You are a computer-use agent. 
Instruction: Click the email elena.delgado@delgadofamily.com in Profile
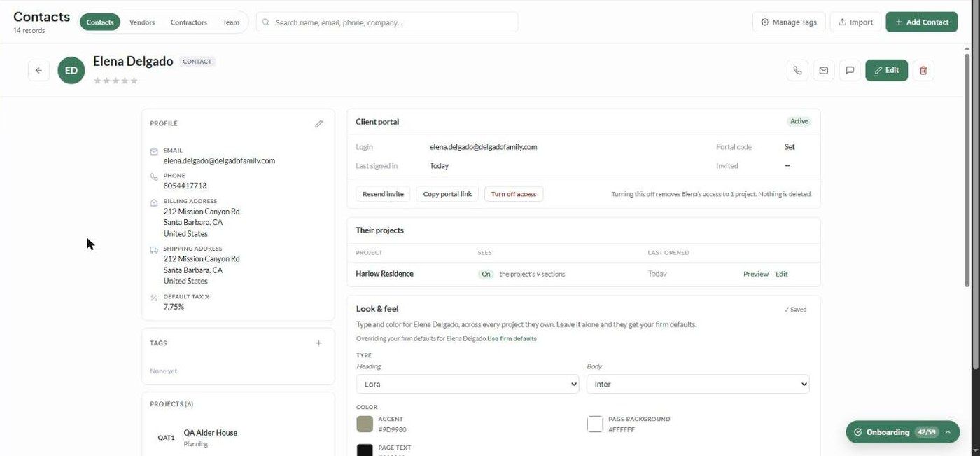click(x=219, y=160)
